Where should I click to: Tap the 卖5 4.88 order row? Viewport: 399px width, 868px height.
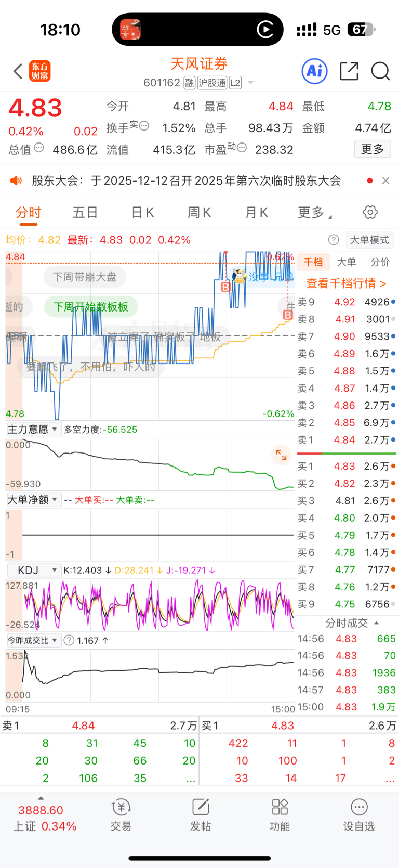tap(346, 371)
